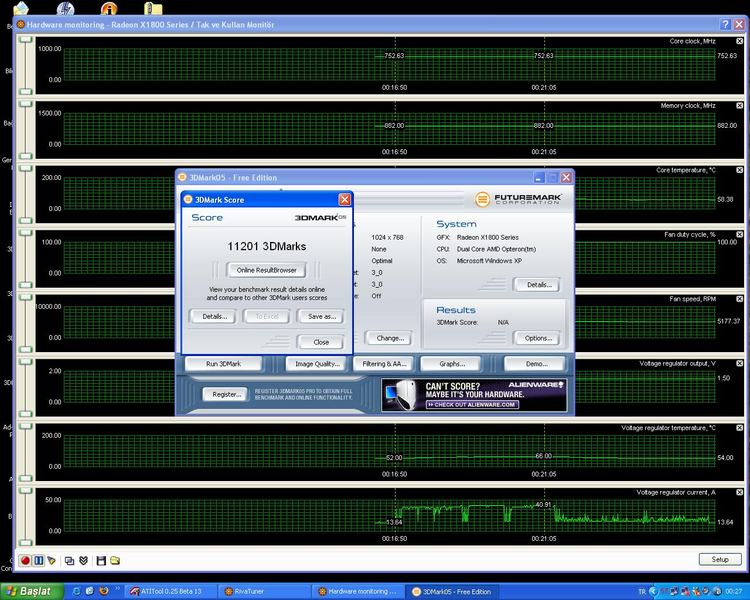Click Close button in 3DMark Score dialog

tap(321, 342)
